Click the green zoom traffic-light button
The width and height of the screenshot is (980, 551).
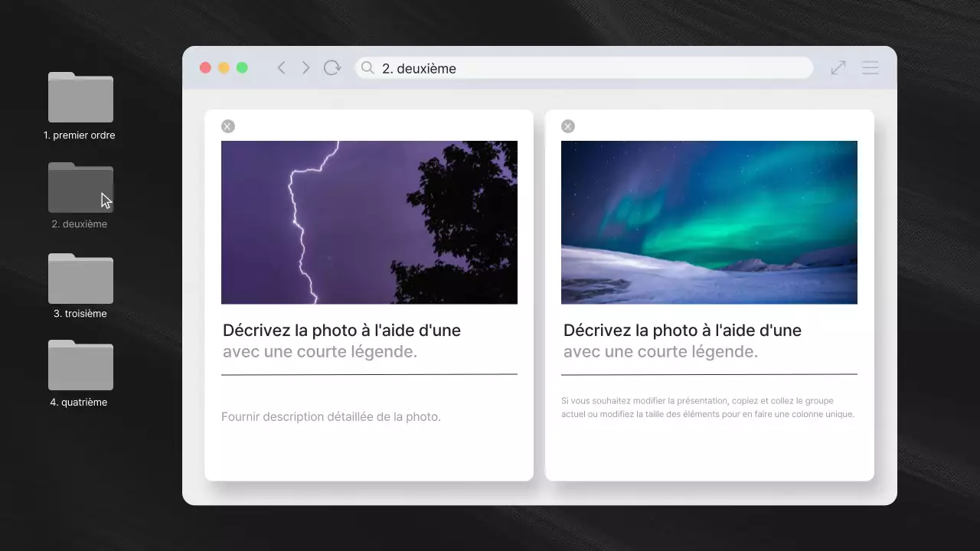[242, 67]
